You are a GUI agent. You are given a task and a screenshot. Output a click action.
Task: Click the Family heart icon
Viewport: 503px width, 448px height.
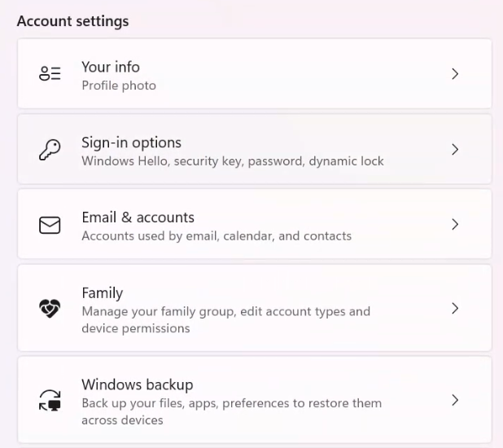pos(50,308)
